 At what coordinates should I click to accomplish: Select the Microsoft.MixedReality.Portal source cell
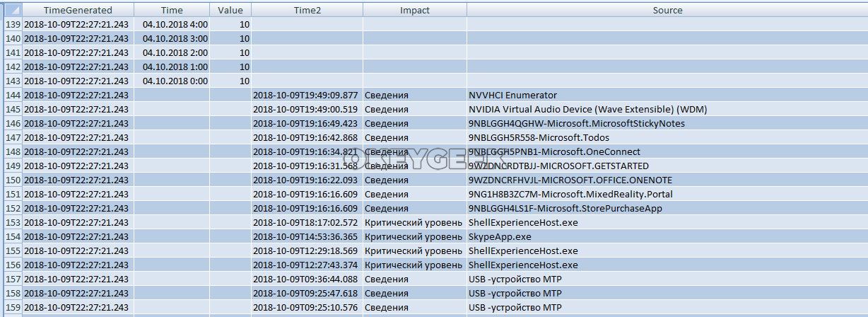click(x=570, y=194)
